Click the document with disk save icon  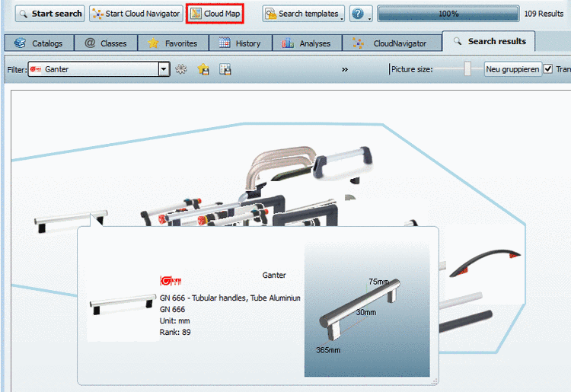tap(225, 69)
